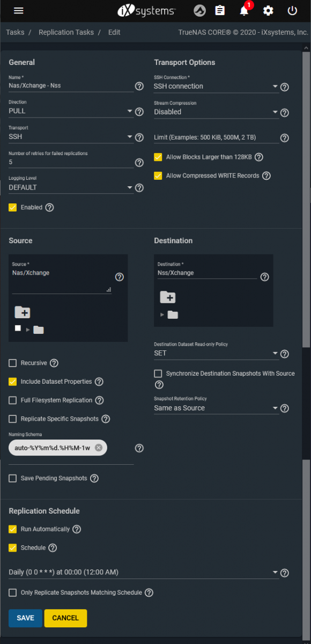This screenshot has width=311, height=644.
Task: Open the Direction dropdown showing PULL
Action: [x=71, y=111]
